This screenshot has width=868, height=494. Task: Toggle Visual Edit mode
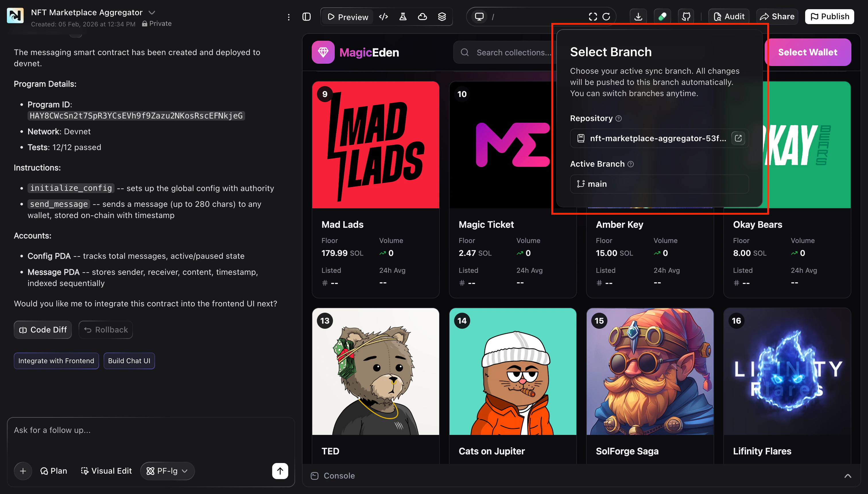[x=106, y=471]
